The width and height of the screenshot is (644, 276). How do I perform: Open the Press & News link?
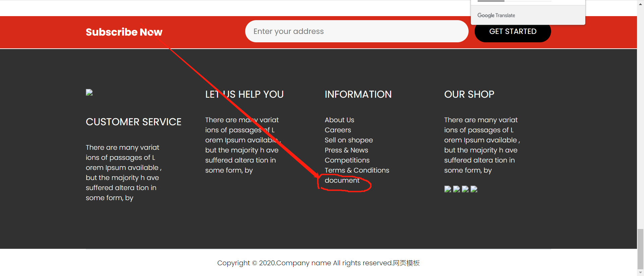pyautogui.click(x=346, y=150)
